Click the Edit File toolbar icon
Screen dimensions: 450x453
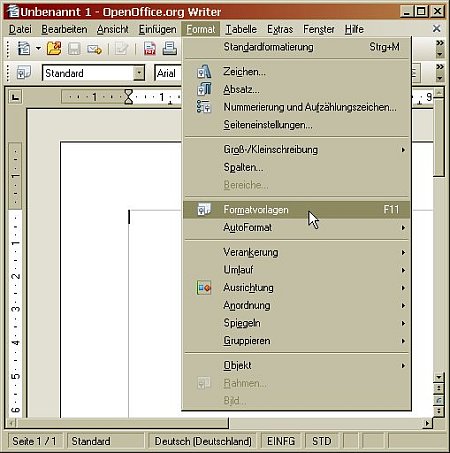[x=121, y=49]
